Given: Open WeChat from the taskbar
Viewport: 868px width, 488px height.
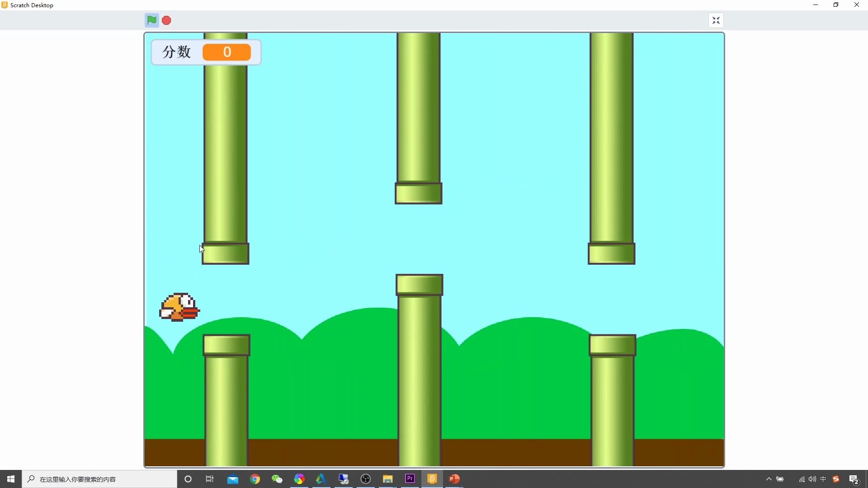Looking at the screenshot, I should click(x=277, y=479).
